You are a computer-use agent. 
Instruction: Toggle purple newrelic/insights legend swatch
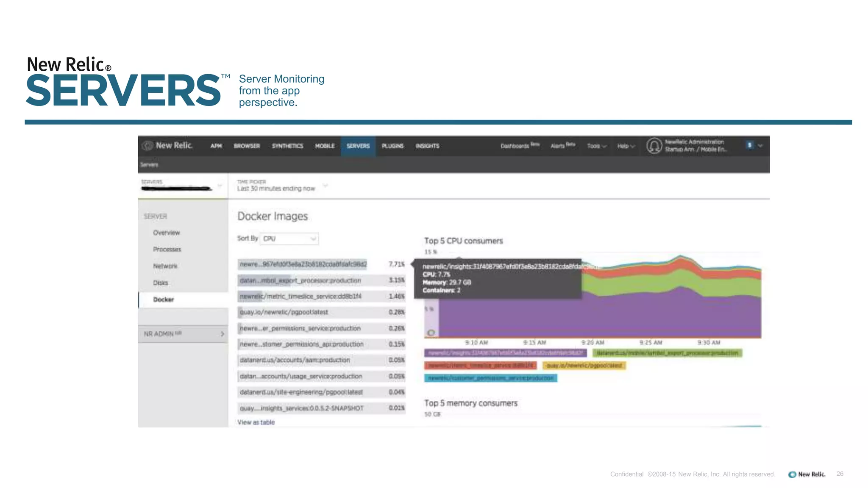tap(505, 353)
